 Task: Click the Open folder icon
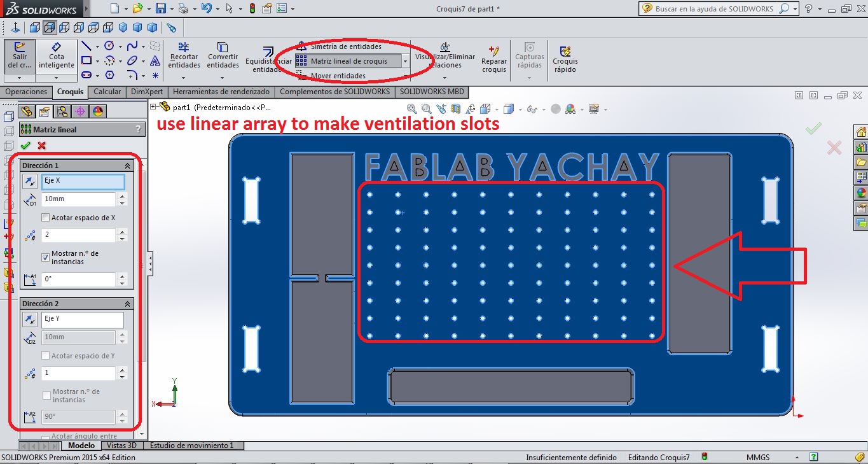[x=138, y=8]
